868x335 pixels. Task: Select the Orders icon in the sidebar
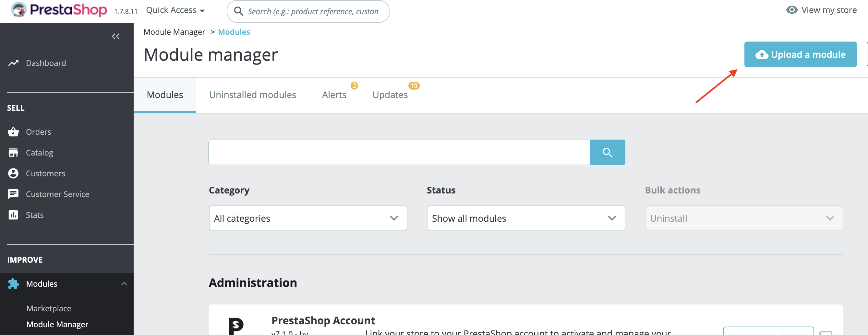13,131
